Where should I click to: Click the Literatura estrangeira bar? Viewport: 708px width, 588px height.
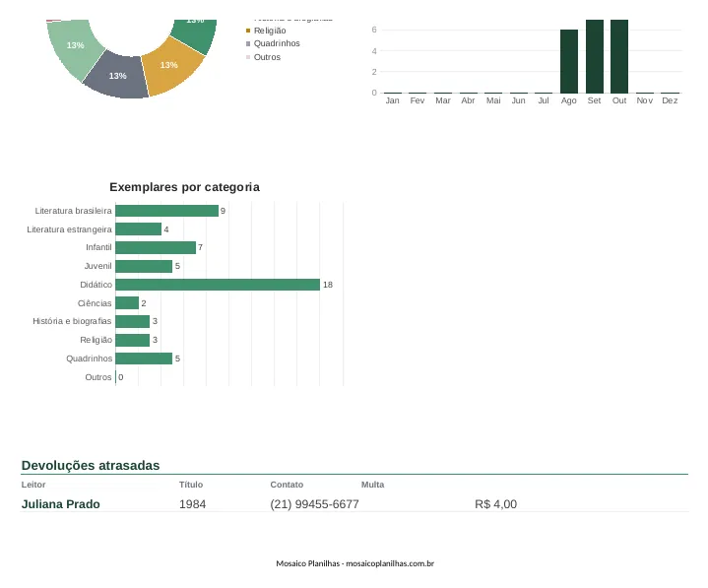point(138,229)
